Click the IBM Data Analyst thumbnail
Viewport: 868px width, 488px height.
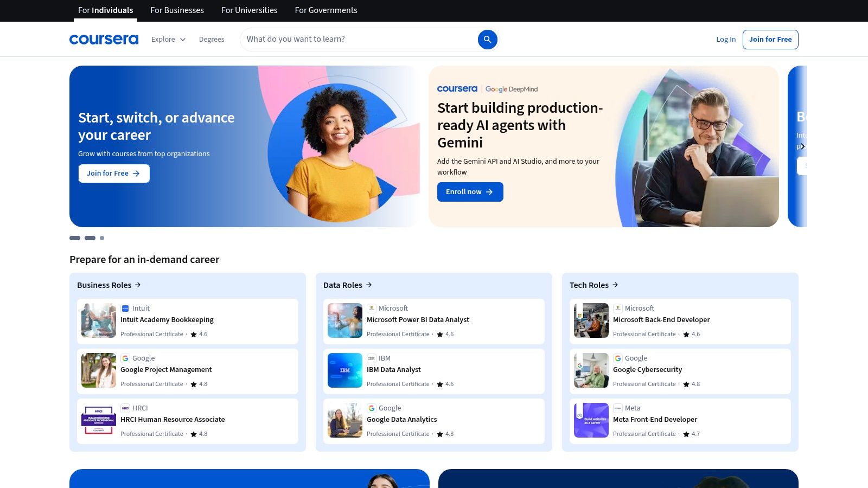click(x=345, y=370)
